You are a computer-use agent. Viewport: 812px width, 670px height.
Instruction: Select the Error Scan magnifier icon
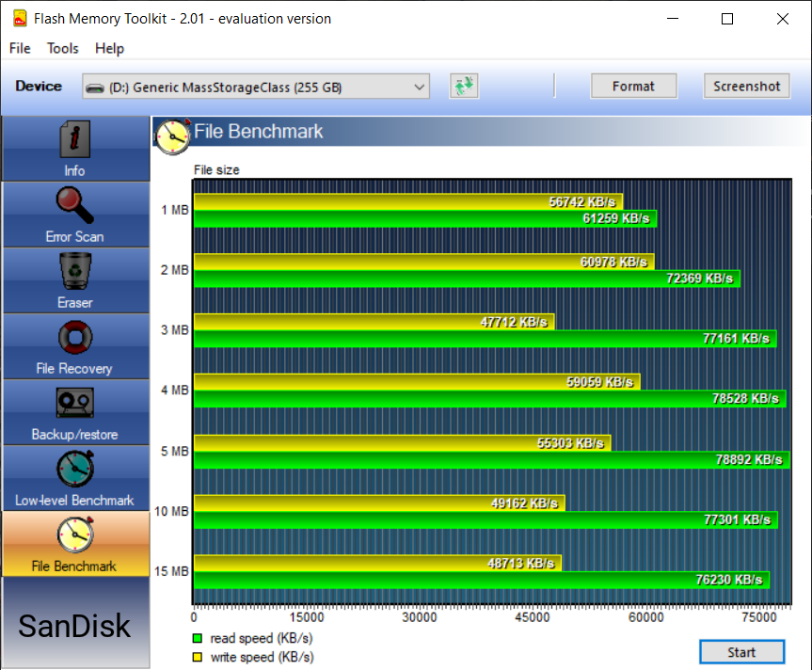(x=75, y=205)
